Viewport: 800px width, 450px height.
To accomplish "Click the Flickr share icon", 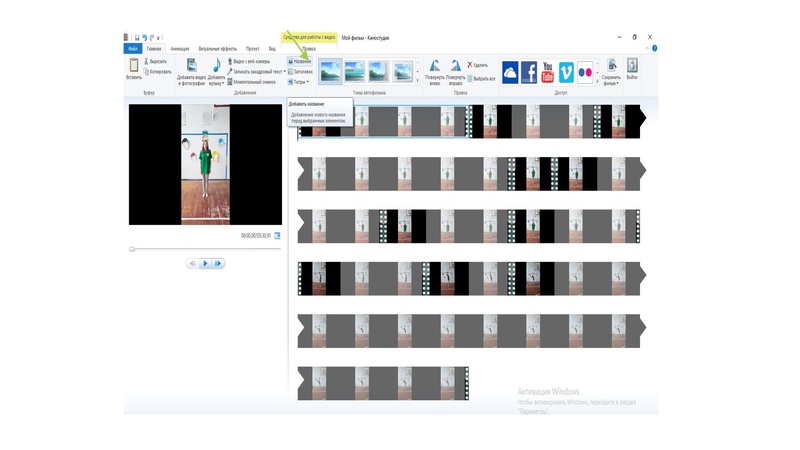I will click(x=585, y=72).
